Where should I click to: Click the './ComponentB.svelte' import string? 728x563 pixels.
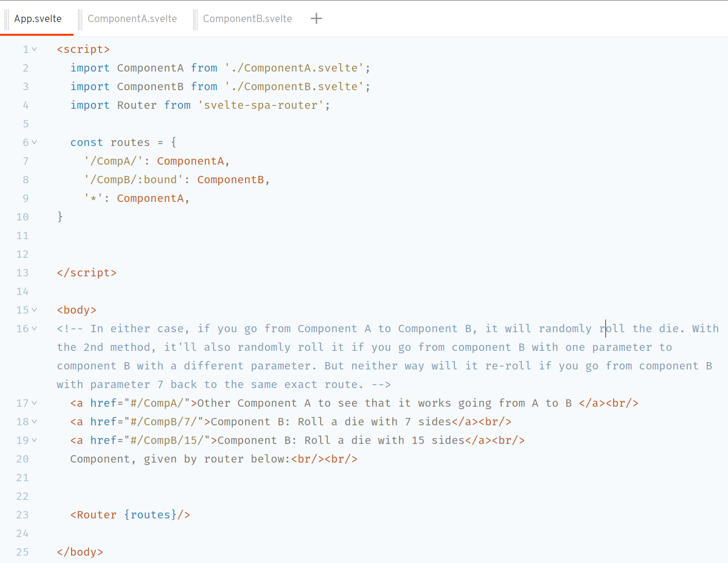coord(294,86)
